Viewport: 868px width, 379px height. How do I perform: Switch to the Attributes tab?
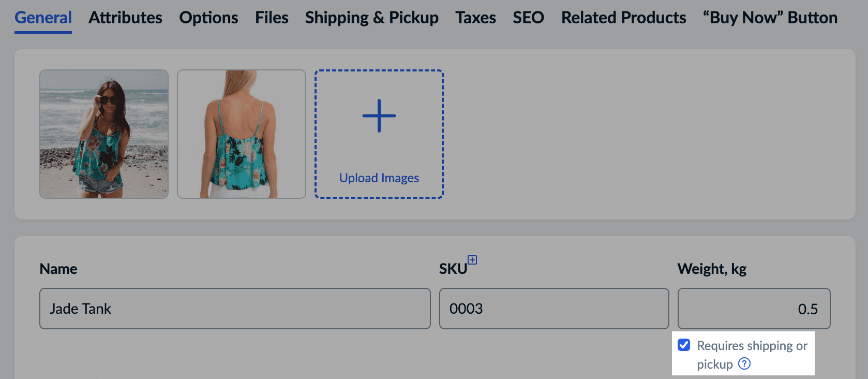pos(125,18)
